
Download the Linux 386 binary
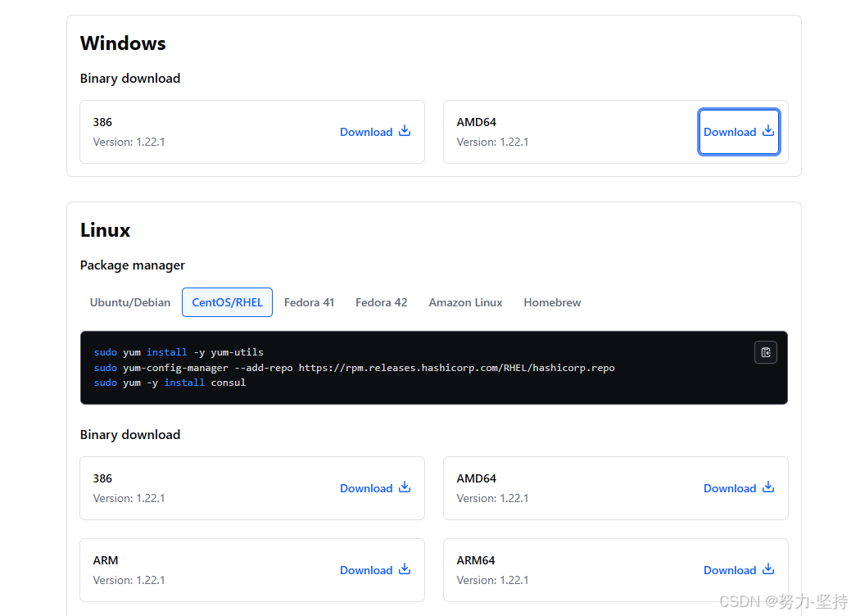[375, 488]
